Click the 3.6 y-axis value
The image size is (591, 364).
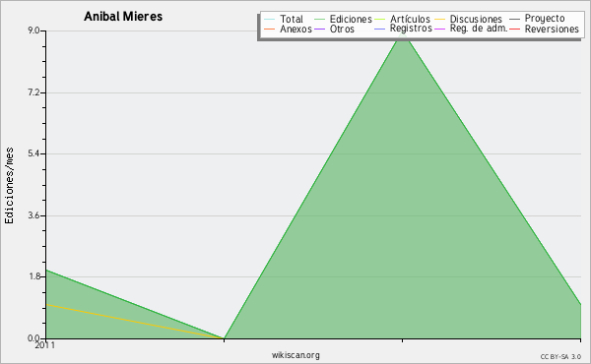coord(34,215)
